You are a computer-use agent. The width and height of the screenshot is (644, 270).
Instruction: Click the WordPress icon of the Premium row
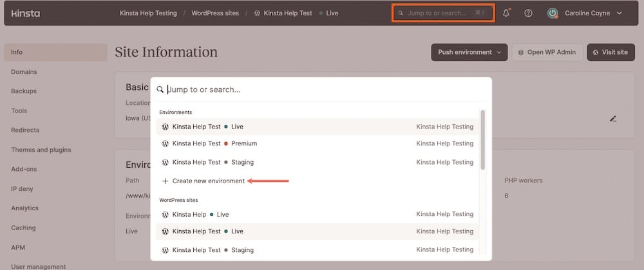tap(165, 143)
